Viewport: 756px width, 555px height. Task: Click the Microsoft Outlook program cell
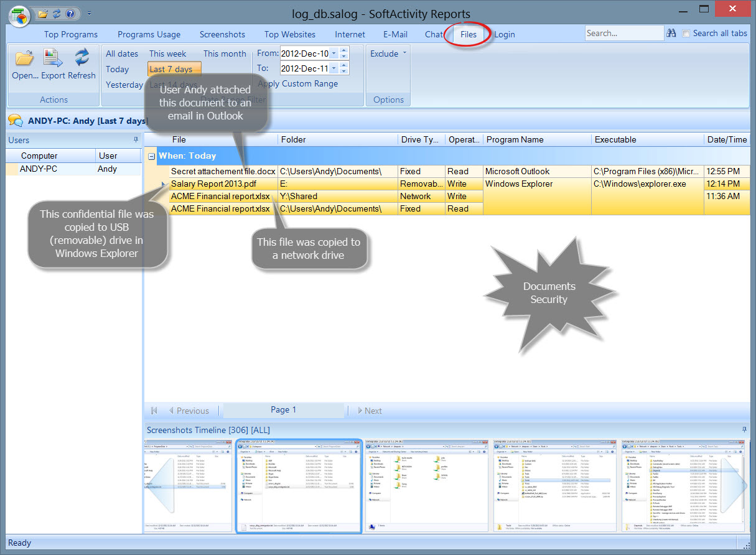(537, 171)
